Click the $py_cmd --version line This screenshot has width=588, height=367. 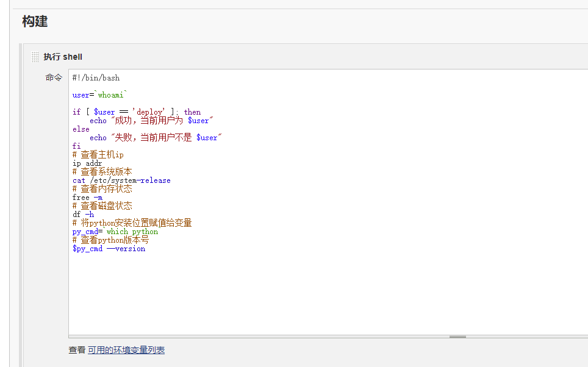[x=109, y=248]
